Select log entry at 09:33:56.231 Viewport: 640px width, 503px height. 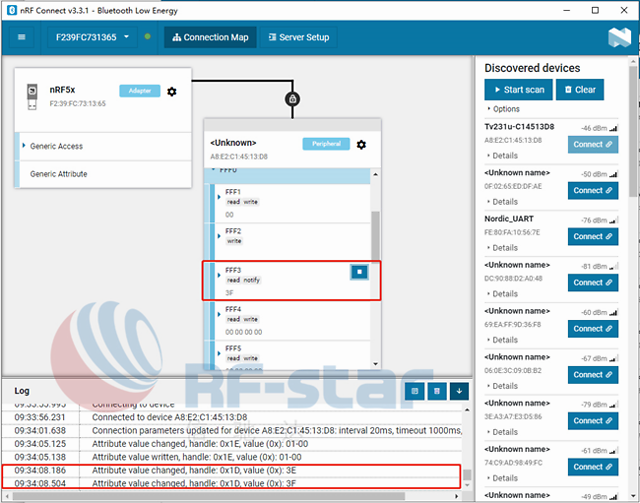click(232, 417)
